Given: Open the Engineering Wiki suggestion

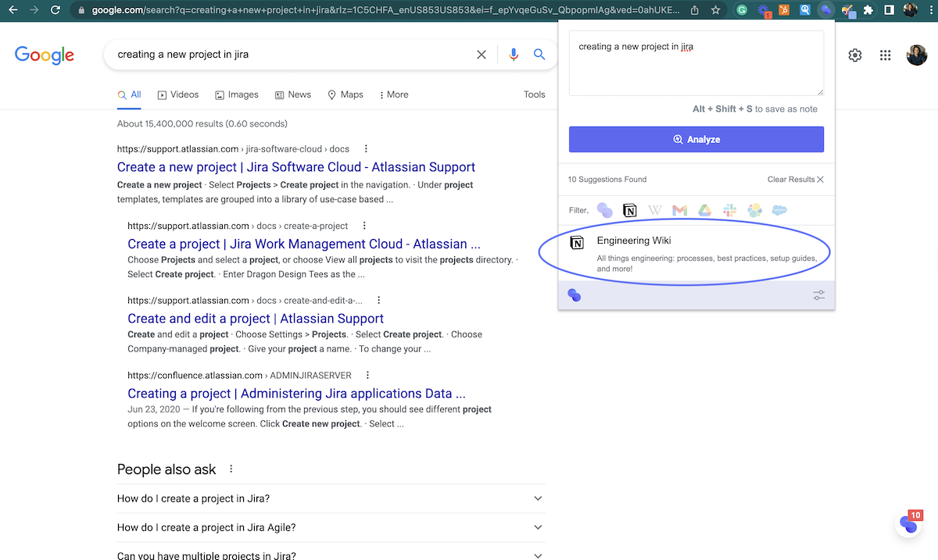Looking at the screenshot, I should [x=696, y=254].
